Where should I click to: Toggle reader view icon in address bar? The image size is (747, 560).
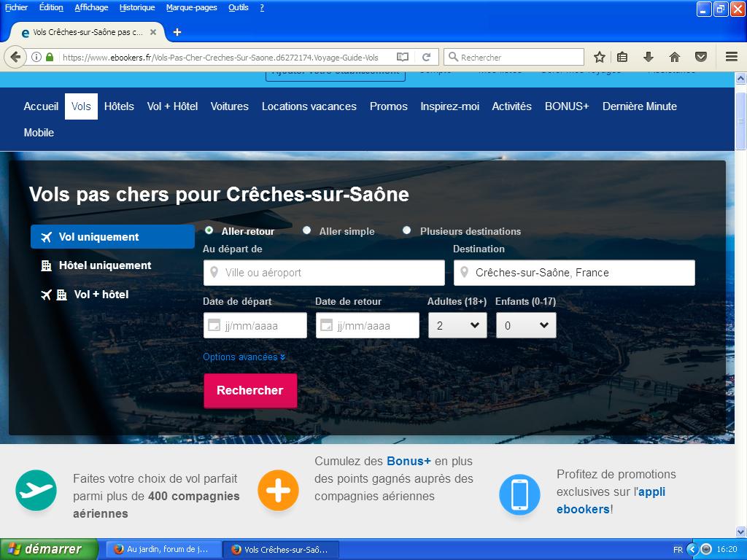402,57
